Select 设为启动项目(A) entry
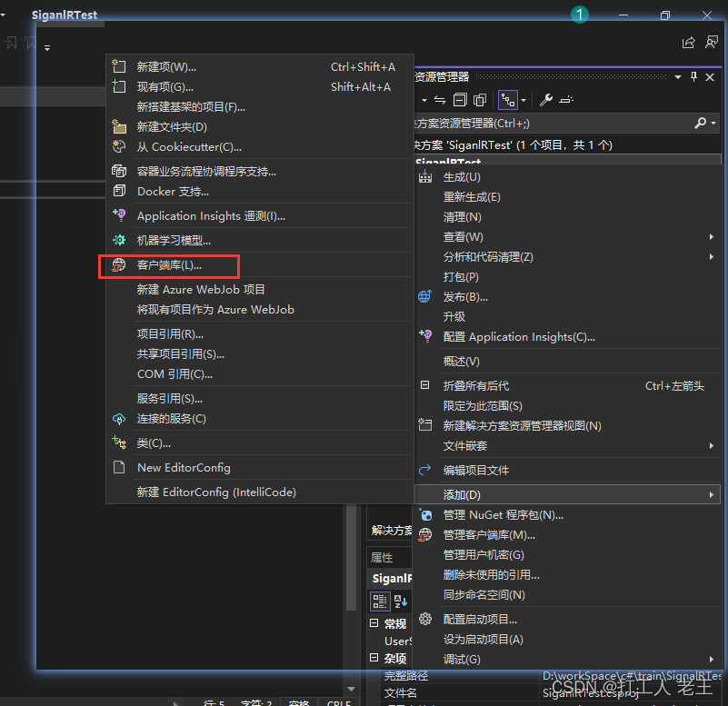728x706 pixels. point(567,639)
